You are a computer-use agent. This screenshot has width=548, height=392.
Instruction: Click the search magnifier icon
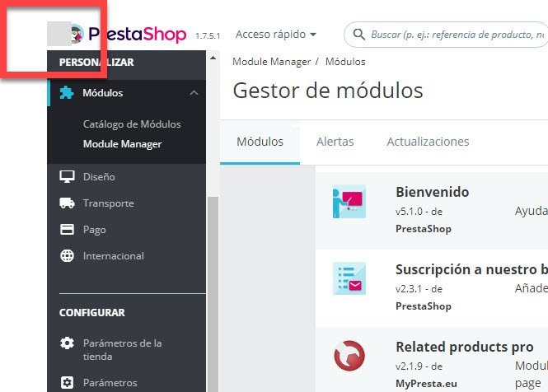[358, 35]
